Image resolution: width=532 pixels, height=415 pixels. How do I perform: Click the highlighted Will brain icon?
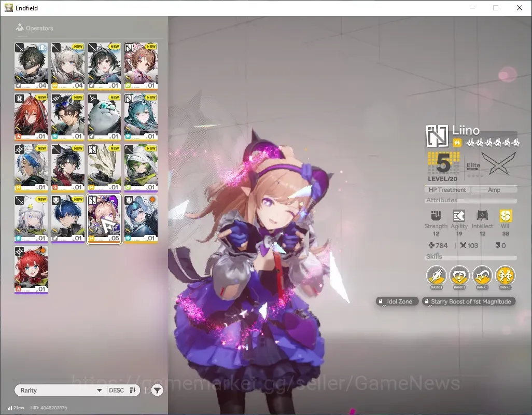tap(506, 215)
